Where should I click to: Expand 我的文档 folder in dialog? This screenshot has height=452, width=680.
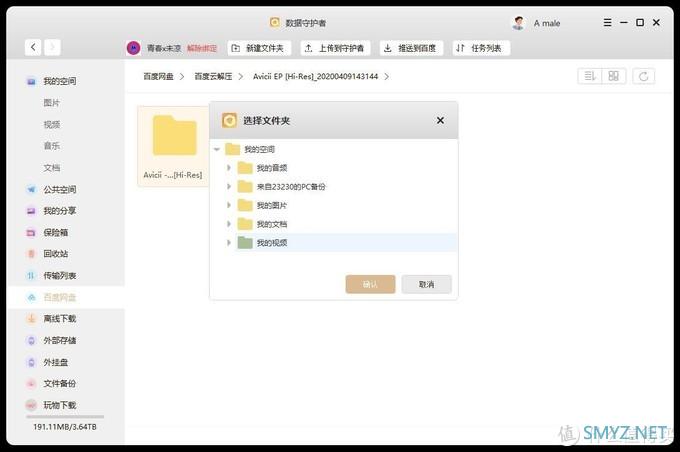229,224
